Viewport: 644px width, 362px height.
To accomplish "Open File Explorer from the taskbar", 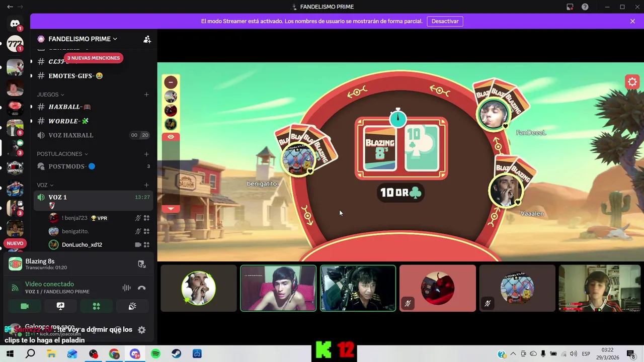I will coord(51,354).
